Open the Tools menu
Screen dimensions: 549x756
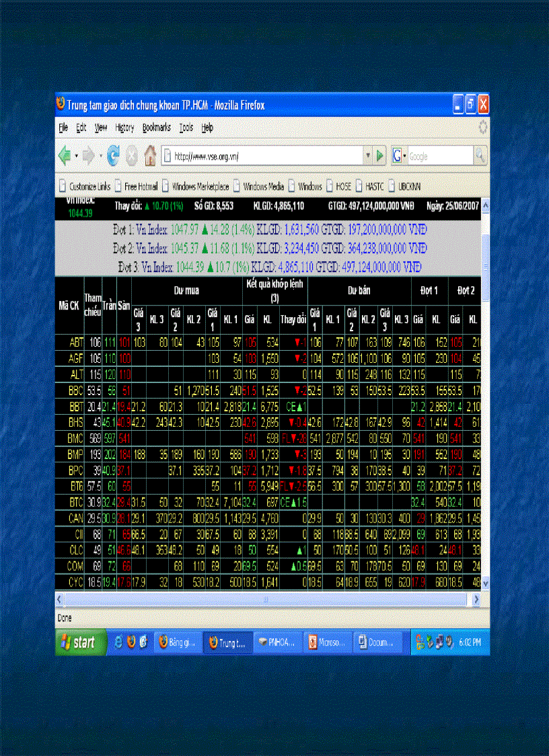coord(186,127)
